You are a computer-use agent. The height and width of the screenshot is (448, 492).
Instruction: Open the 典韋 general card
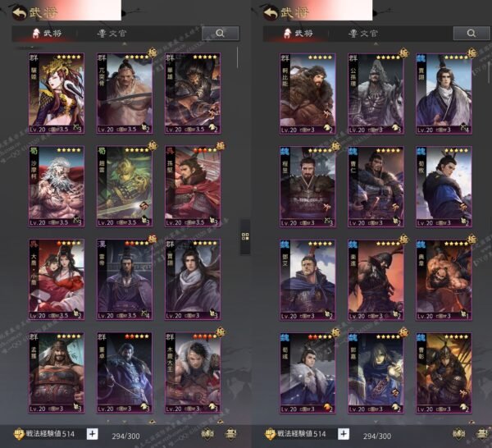444,280
